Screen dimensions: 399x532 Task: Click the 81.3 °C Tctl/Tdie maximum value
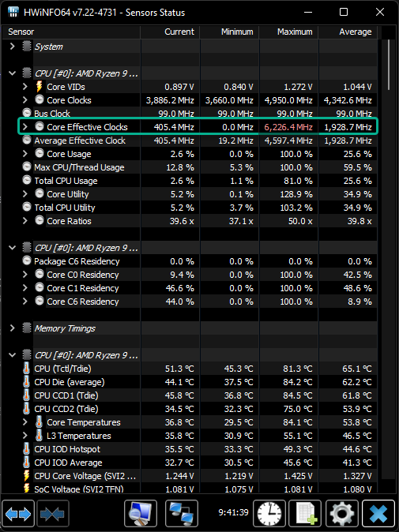(297, 369)
